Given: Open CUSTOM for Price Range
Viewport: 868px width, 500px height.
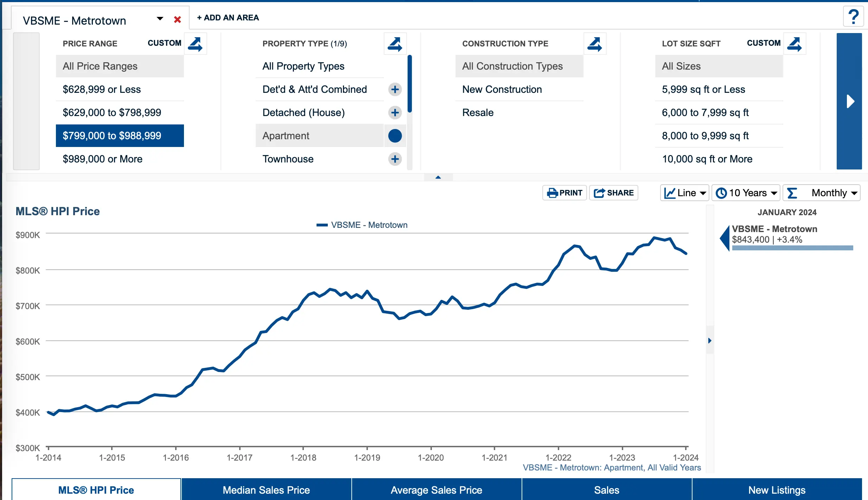Looking at the screenshot, I should (x=164, y=43).
